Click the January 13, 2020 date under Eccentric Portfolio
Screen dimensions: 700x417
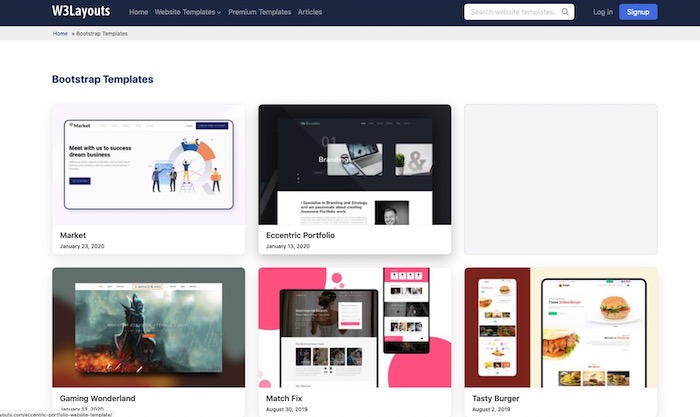[288, 246]
